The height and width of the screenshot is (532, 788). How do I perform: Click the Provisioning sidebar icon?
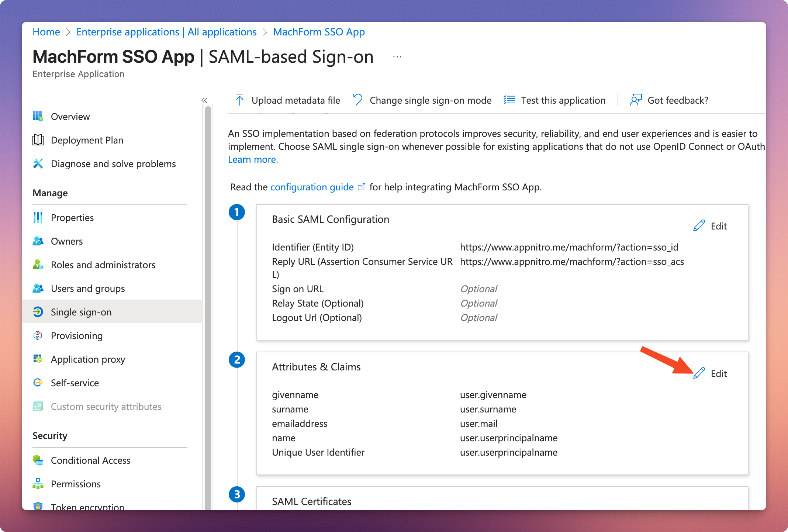38,335
